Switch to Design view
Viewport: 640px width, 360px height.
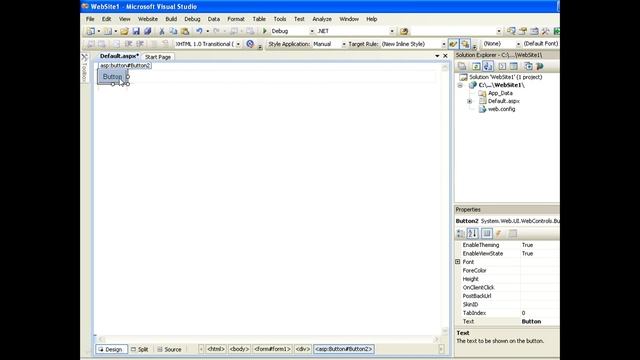pos(111,349)
